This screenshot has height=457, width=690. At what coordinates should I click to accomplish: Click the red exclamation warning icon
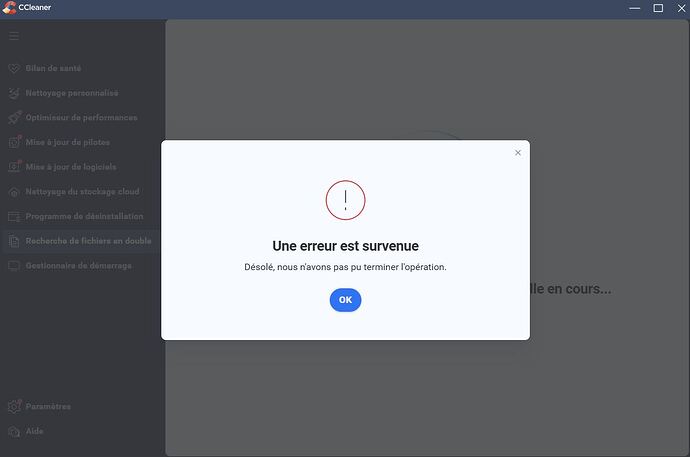345,200
